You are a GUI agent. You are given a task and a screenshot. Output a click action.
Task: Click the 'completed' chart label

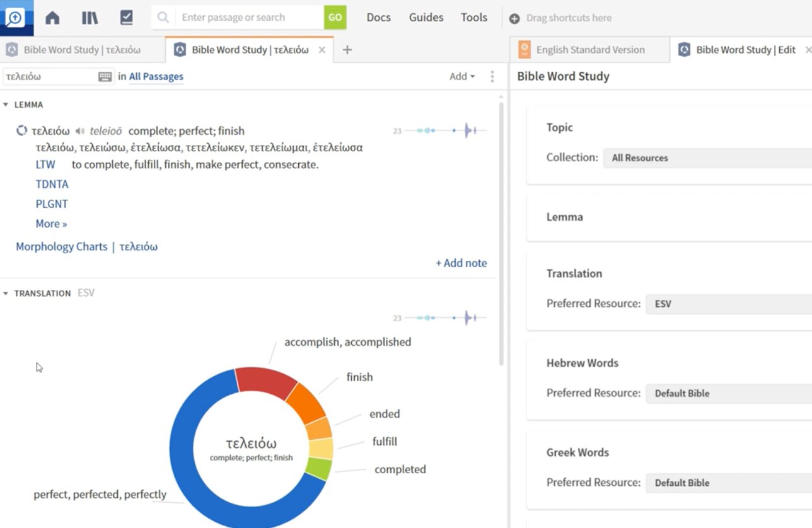[x=400, y=469]
